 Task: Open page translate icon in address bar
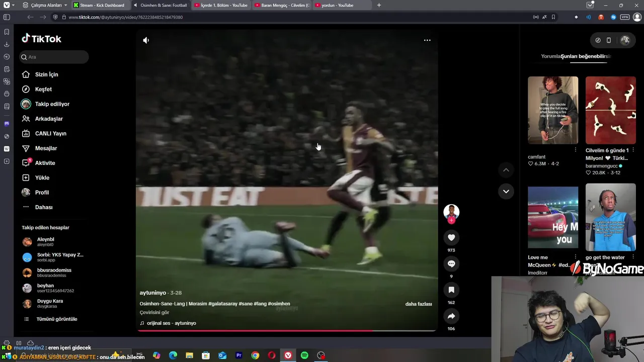(544, 17)
